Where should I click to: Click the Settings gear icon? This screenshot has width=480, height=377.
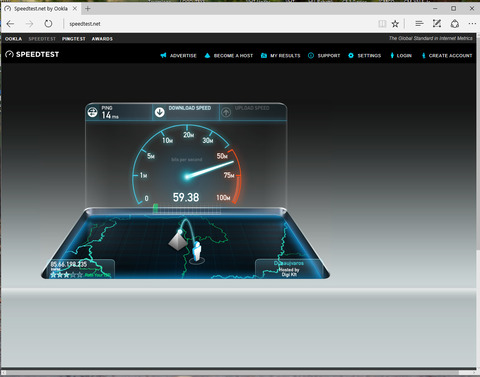pyautogui.click(x=351, y=55)
